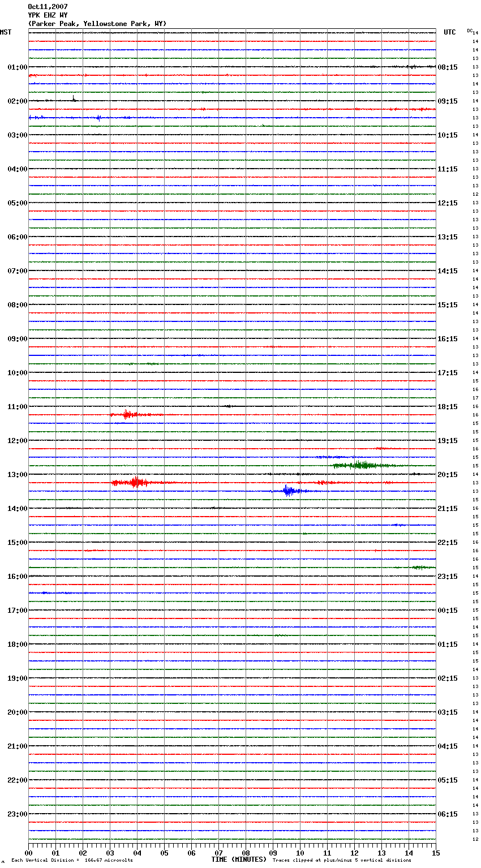Click the Traces clipped at plus/minus 5 note
This screenshot has width=481, height=868.
coord(342,860)
